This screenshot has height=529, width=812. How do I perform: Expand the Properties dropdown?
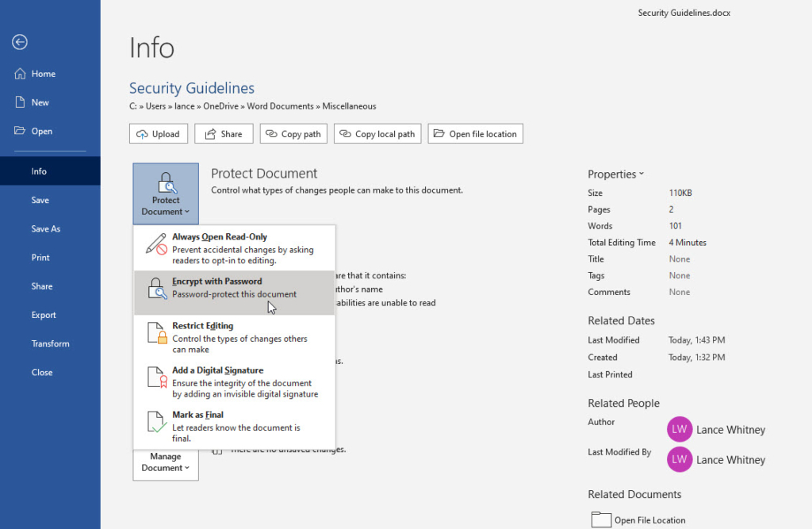coord(639,174)
